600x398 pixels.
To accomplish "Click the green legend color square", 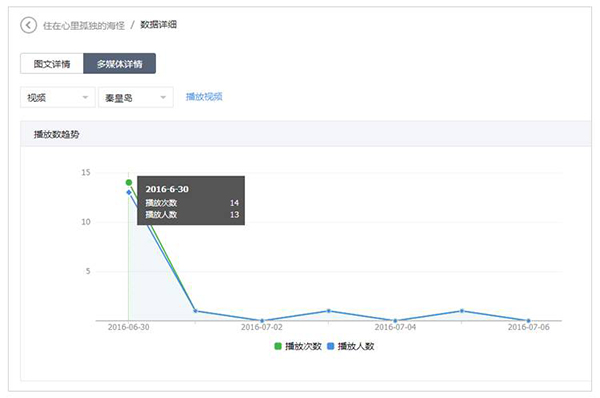I will tap(278, 346).
